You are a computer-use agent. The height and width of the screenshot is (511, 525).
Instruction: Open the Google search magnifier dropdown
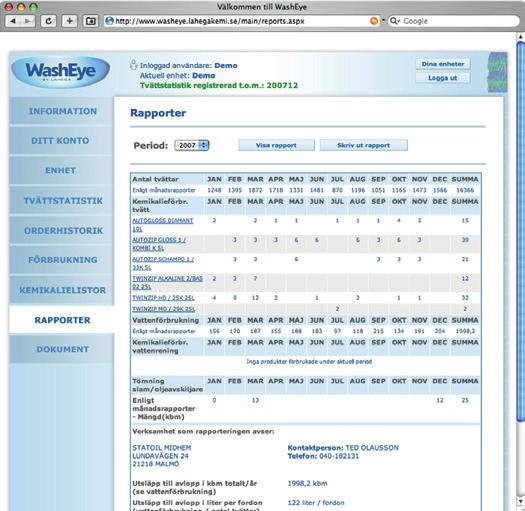click(395, 21)
